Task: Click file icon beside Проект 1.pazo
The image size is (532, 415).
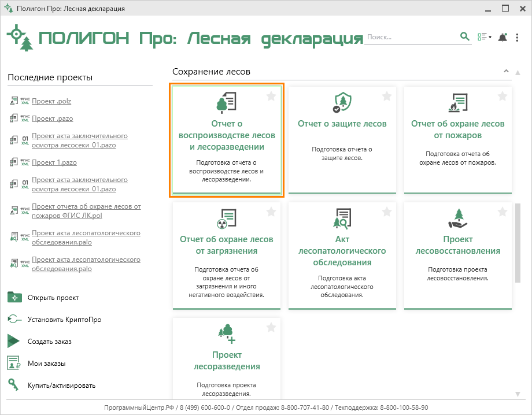Action: [14, 162]
